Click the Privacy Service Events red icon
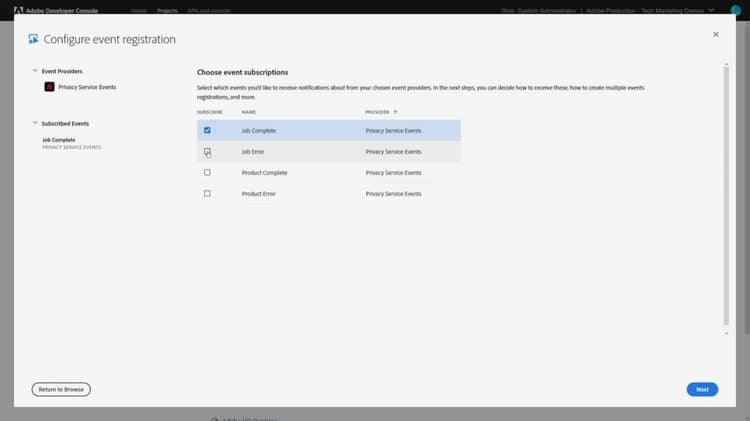This screenshot has height=421, width=750. [x=49, y=87]
